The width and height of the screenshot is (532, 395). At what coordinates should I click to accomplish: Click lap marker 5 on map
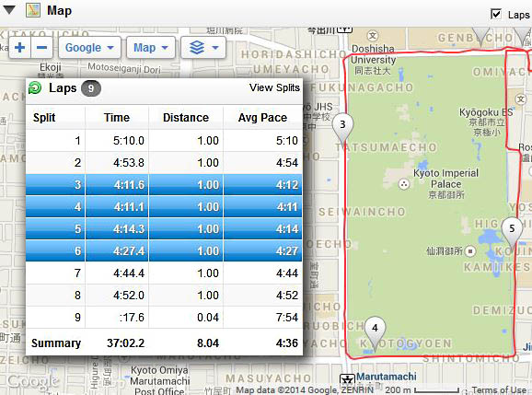click(x=512, y=234)
